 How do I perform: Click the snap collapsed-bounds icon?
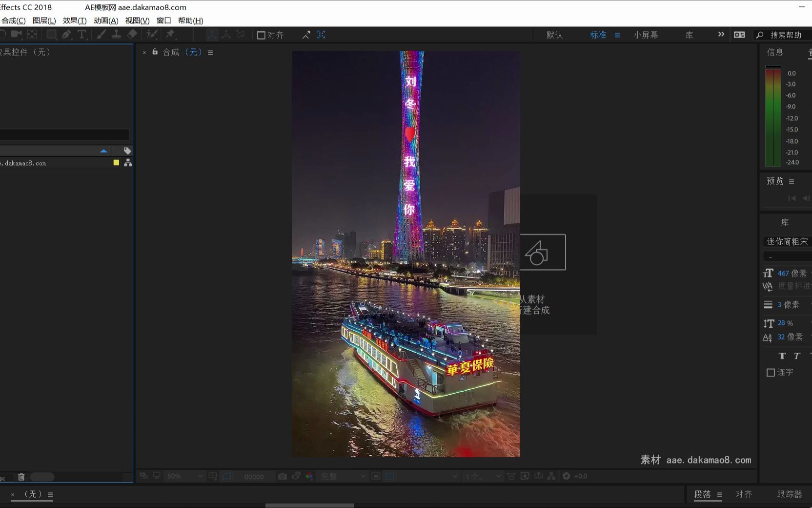[x=321, y=35]
